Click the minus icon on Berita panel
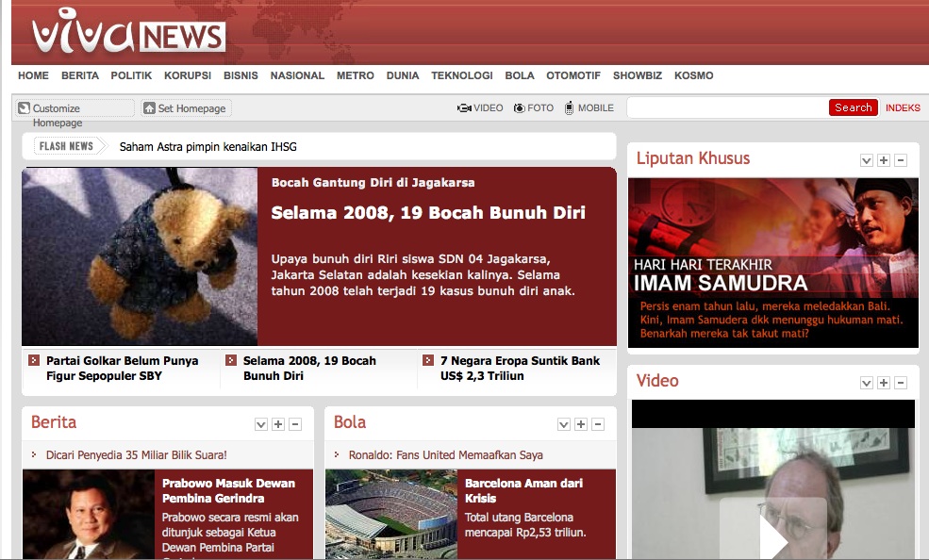This screenshot has height=560, width=929. (x=295, y=424)
